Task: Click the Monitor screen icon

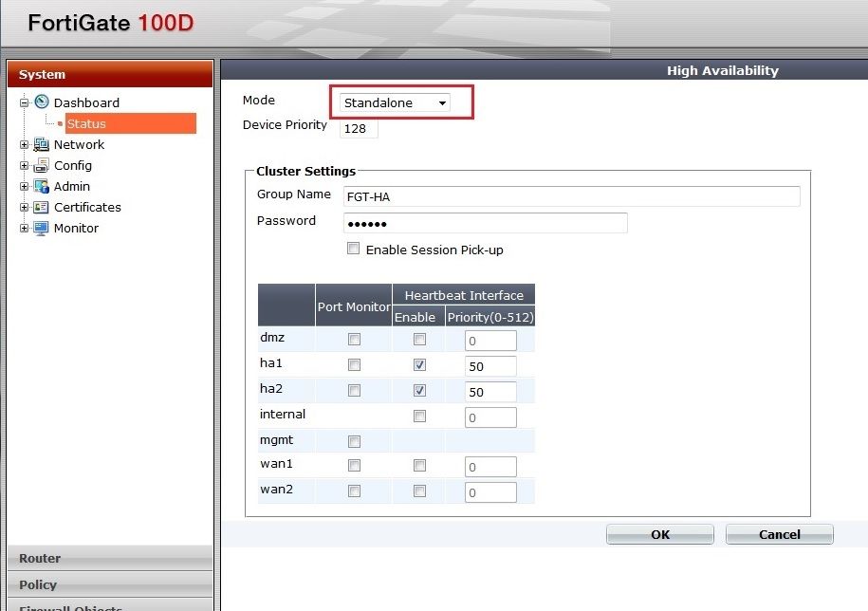Action: pyautogui.click(x=41, y=228)
